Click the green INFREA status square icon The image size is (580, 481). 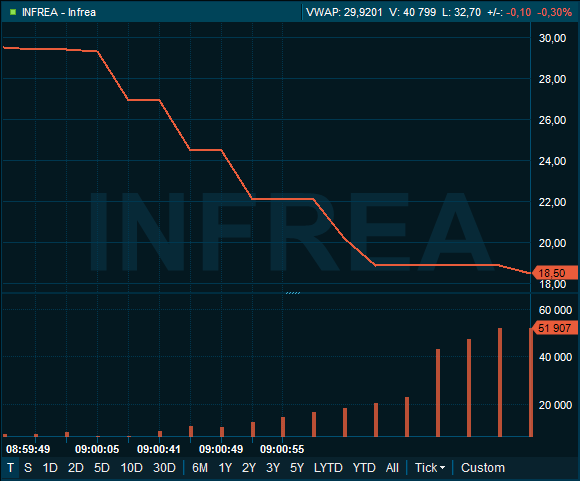pyautogui.click(x=13, y=12)
